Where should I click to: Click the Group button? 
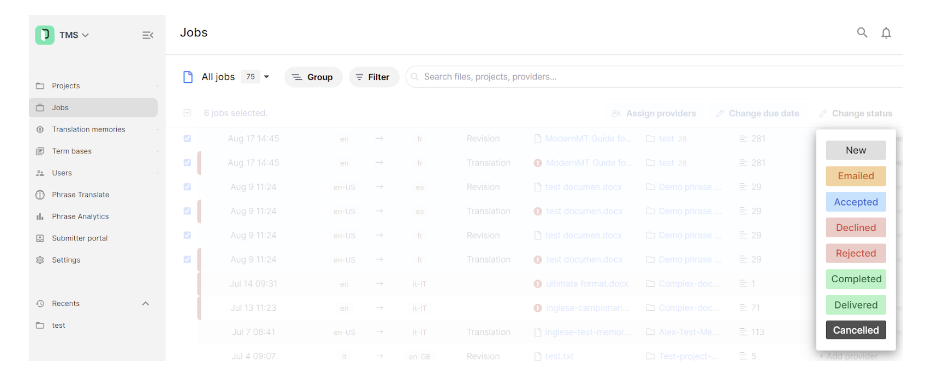click(313, 77)
